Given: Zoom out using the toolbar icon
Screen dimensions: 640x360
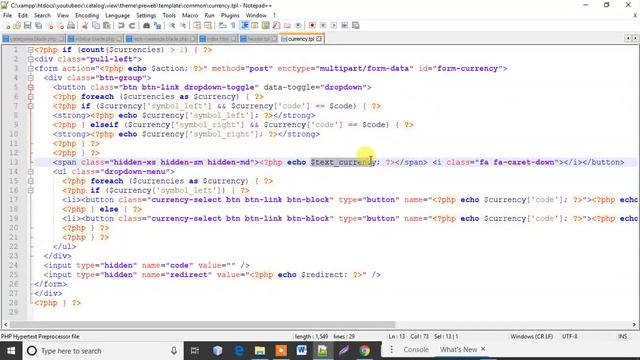Looking at the screenshot, I should click(183, 25).
